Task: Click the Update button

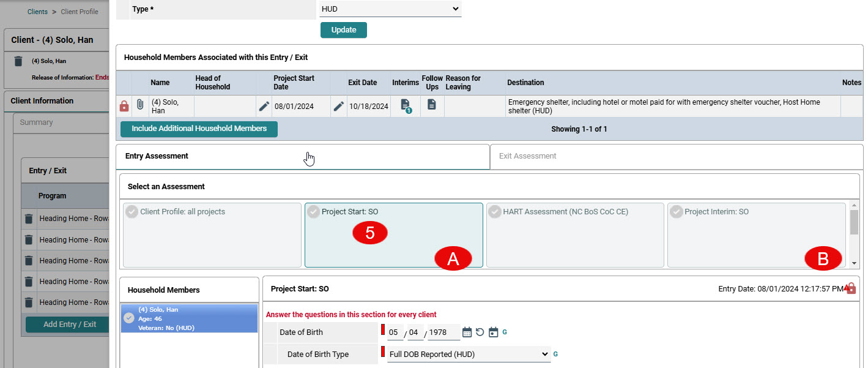Action: pyautogui.click(x=344, y=30)
